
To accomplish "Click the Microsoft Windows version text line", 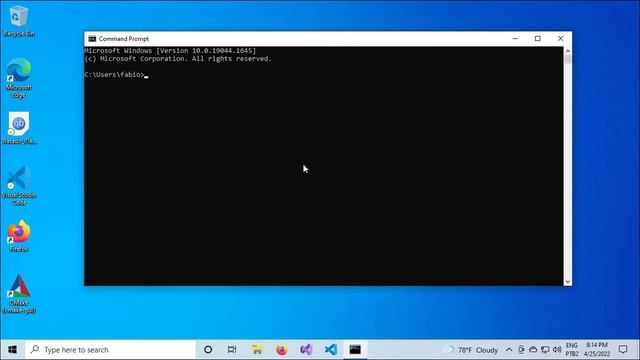I will click(170, 51).
